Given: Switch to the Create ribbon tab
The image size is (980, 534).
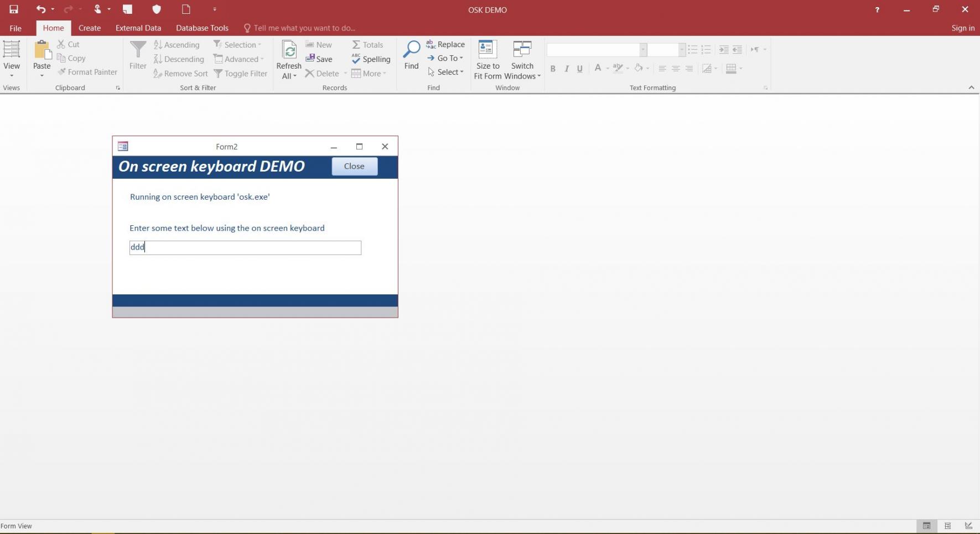Looking at the screenshot, I should pos(90,28).
